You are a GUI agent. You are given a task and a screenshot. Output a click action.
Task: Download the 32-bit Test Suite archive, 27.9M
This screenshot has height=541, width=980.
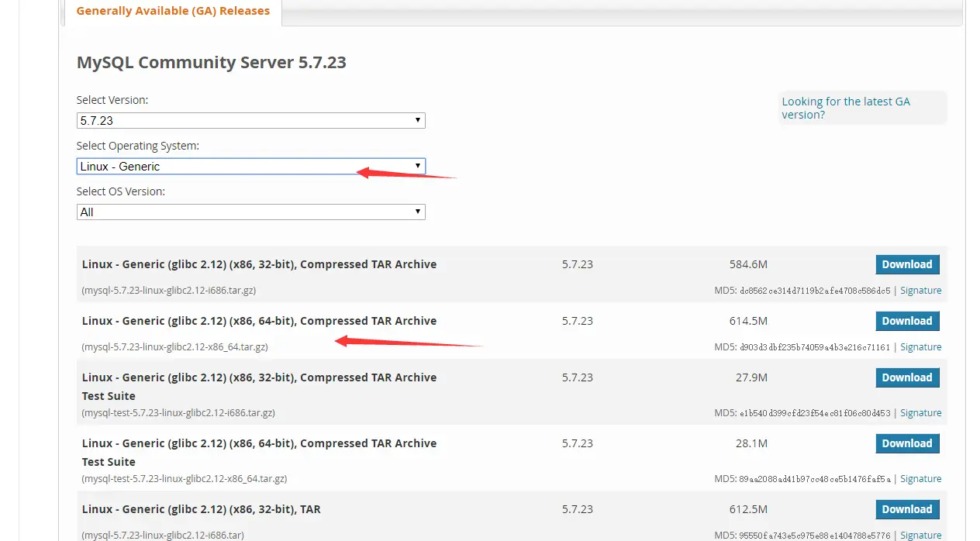907,377
